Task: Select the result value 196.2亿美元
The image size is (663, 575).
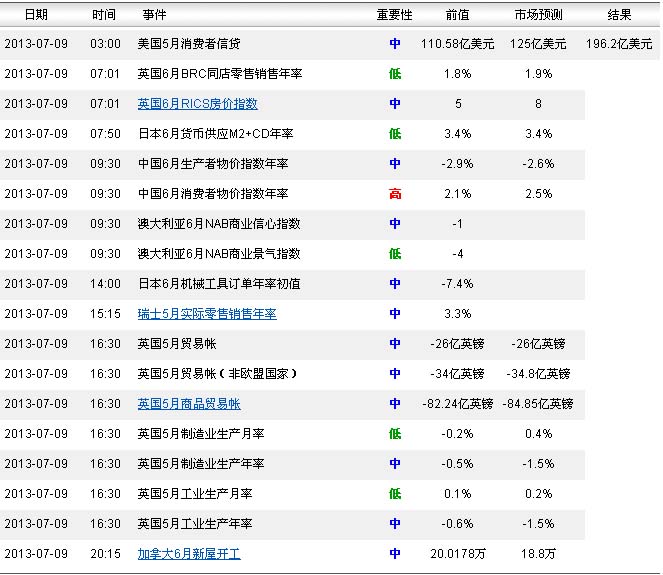Action: click(x=619, y=44)
